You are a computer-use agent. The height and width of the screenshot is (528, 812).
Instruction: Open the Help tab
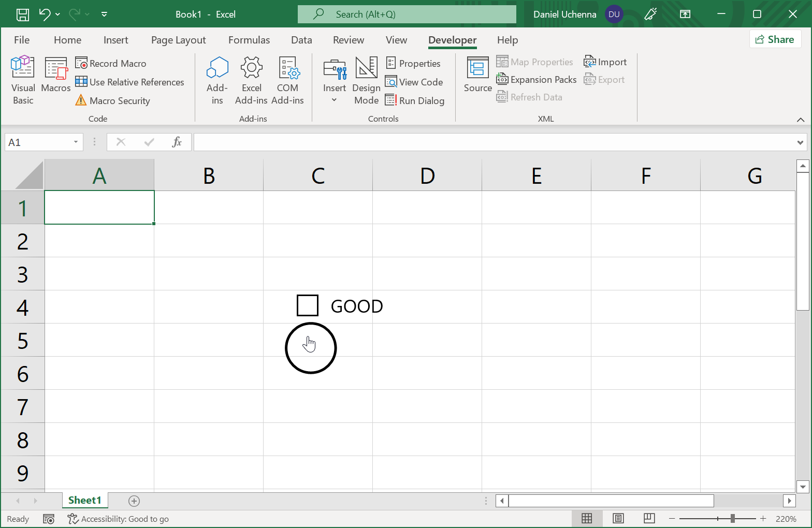(508, 40)
